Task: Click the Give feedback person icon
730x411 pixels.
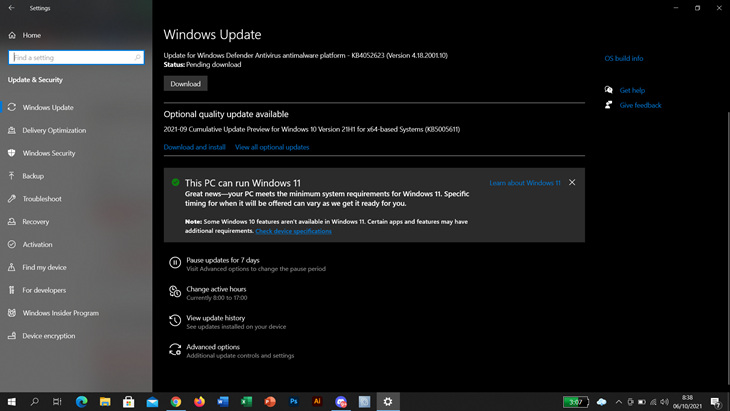Action: (608, 105)
